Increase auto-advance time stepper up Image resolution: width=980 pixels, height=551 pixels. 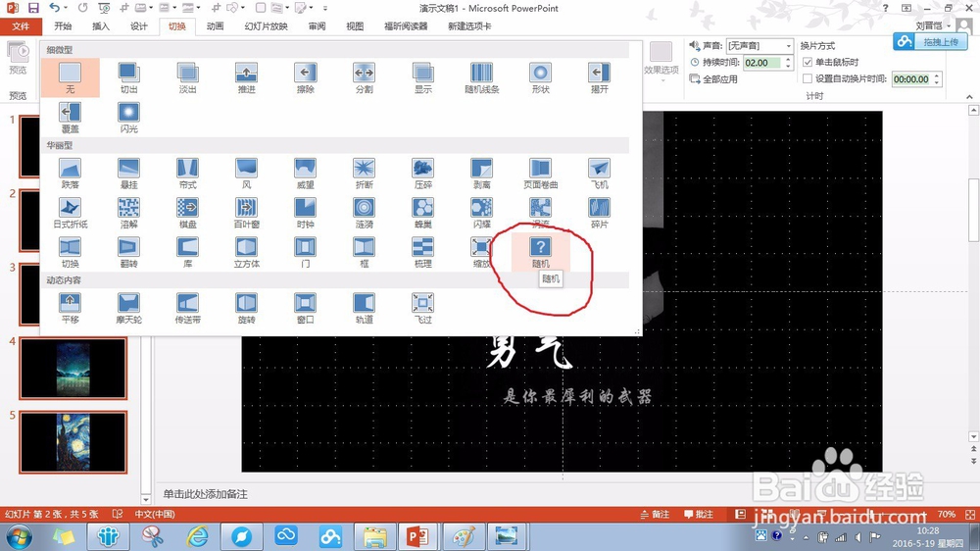[x=936, y=75]
